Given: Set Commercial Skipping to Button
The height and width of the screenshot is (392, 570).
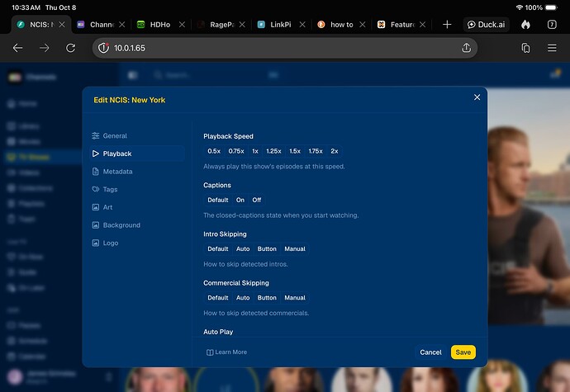Looking at the screenshot, I should [267, 298].
